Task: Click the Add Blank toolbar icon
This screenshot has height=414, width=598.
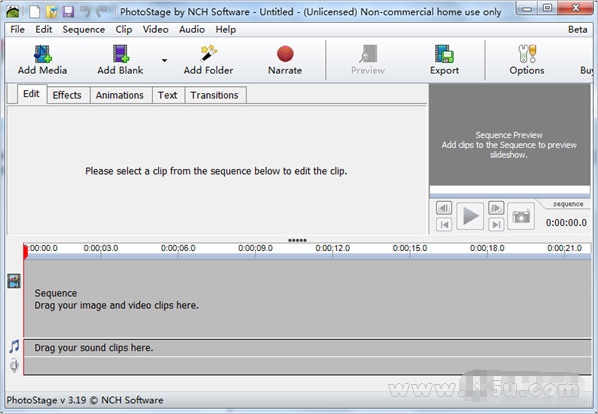Action: [121, 54]
